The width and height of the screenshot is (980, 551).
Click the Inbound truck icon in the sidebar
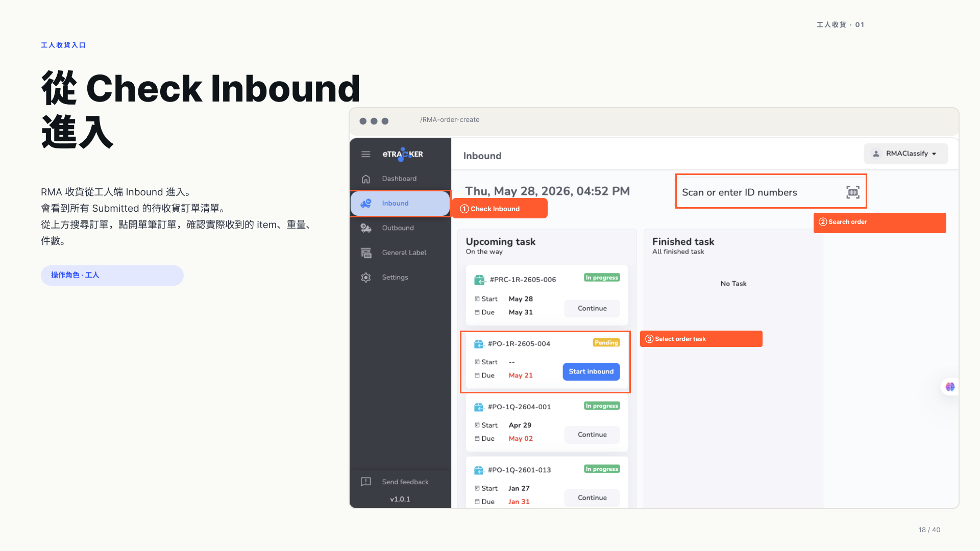[366, 204]
